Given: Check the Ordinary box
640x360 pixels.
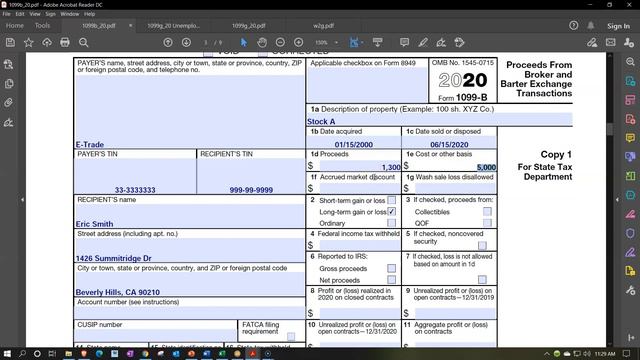Looking at the screenshot, I should coord(391,223).
